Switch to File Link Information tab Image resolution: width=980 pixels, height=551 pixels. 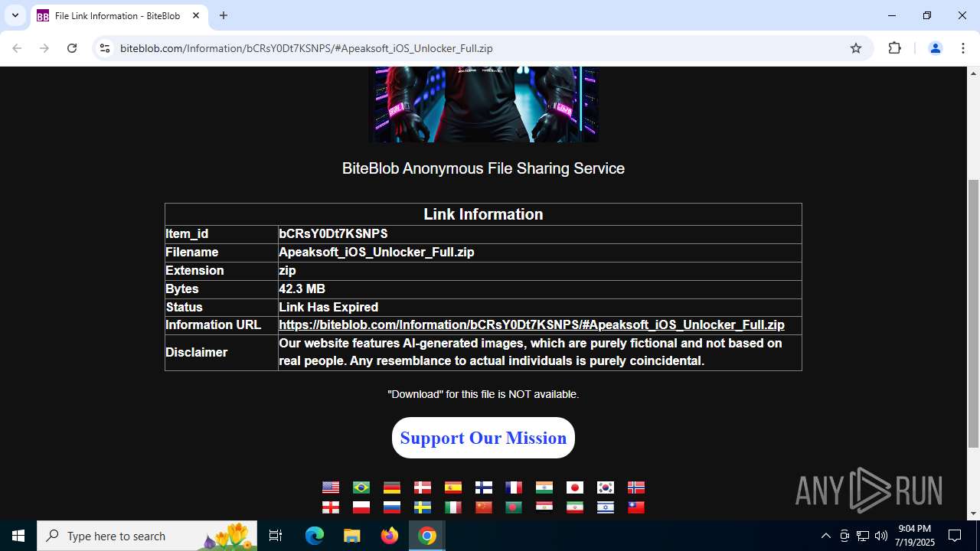[119, 16]
